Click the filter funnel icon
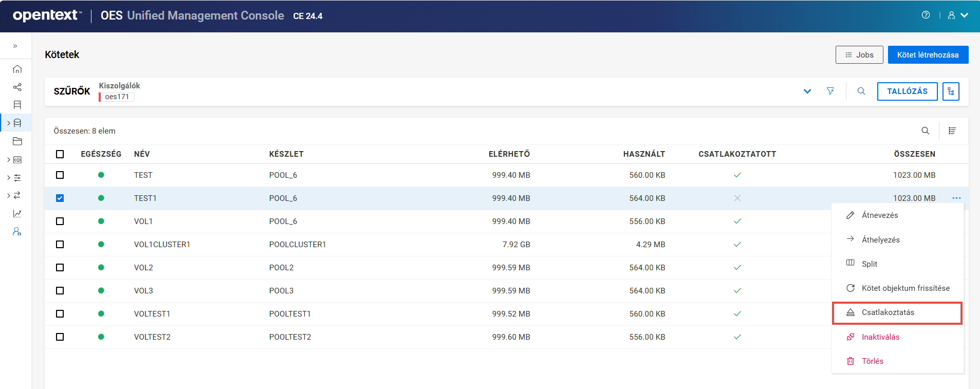The image size is (980, 389). [830, 91]
